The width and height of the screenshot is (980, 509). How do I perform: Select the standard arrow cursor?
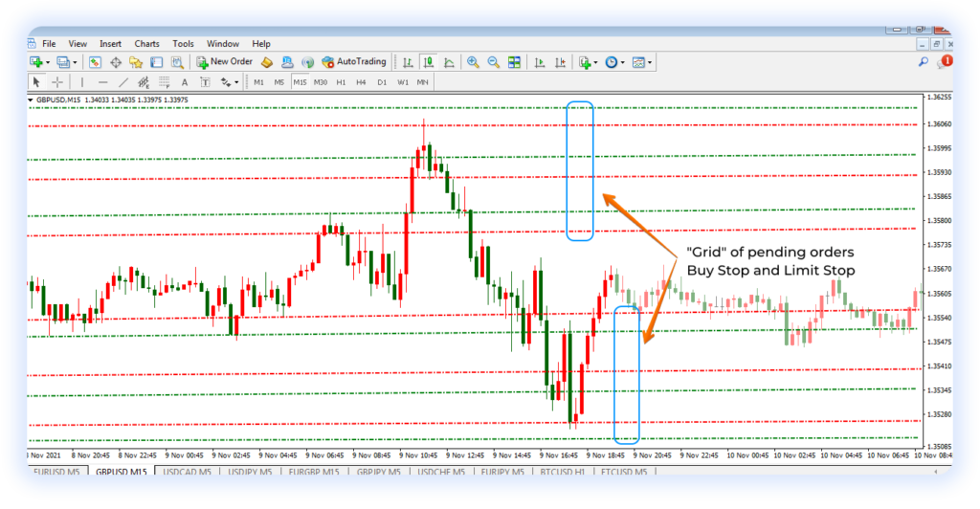coord(36,82)
